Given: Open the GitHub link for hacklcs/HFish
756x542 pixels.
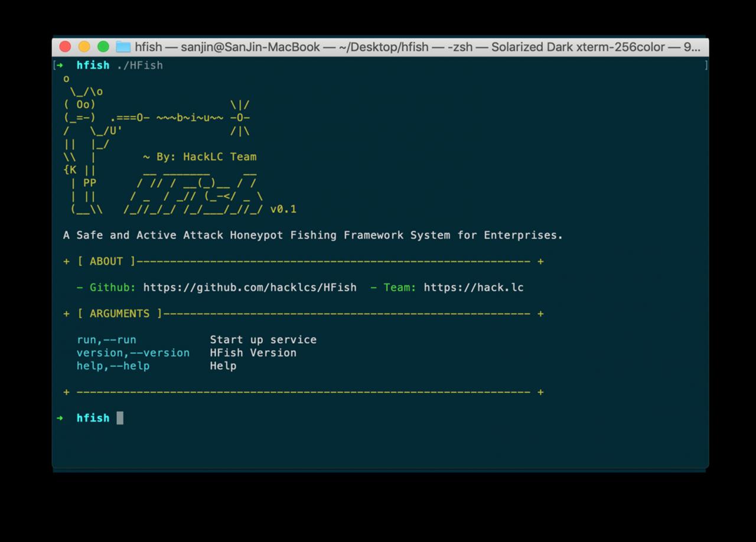Looking at the screenshot, I should point(249,288).
